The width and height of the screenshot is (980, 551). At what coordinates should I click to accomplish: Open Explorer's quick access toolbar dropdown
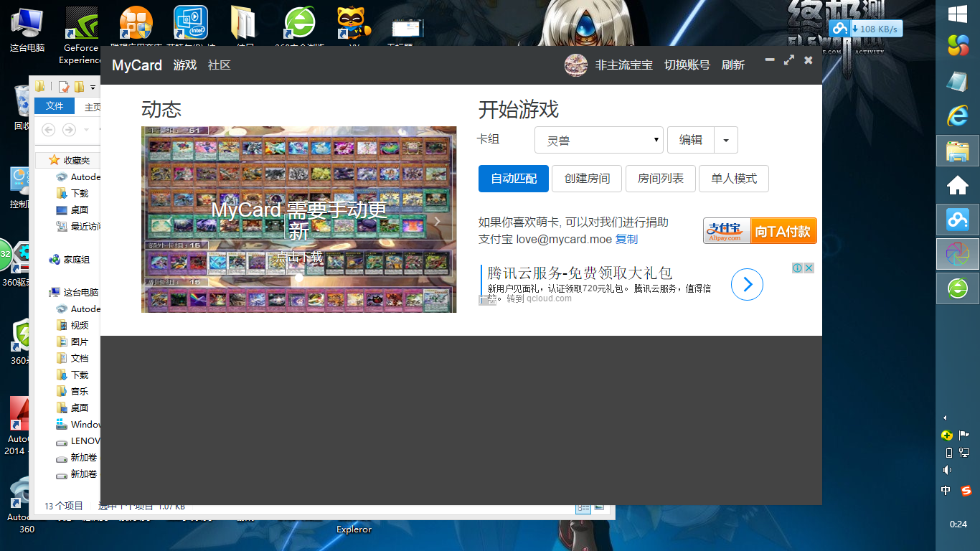[x=93, y=88]
